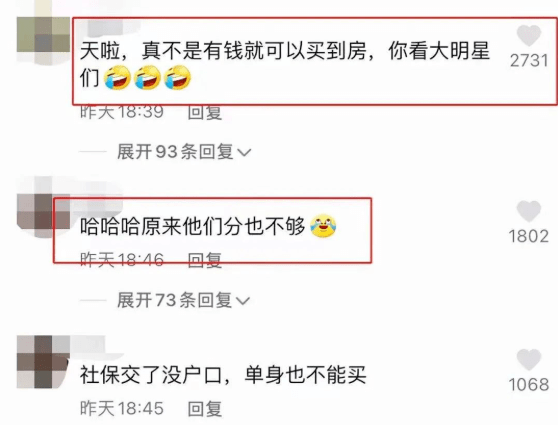558x425 pixels.
Task: Tap the laughing emojis after 们
Action: (x=147, y=77)
